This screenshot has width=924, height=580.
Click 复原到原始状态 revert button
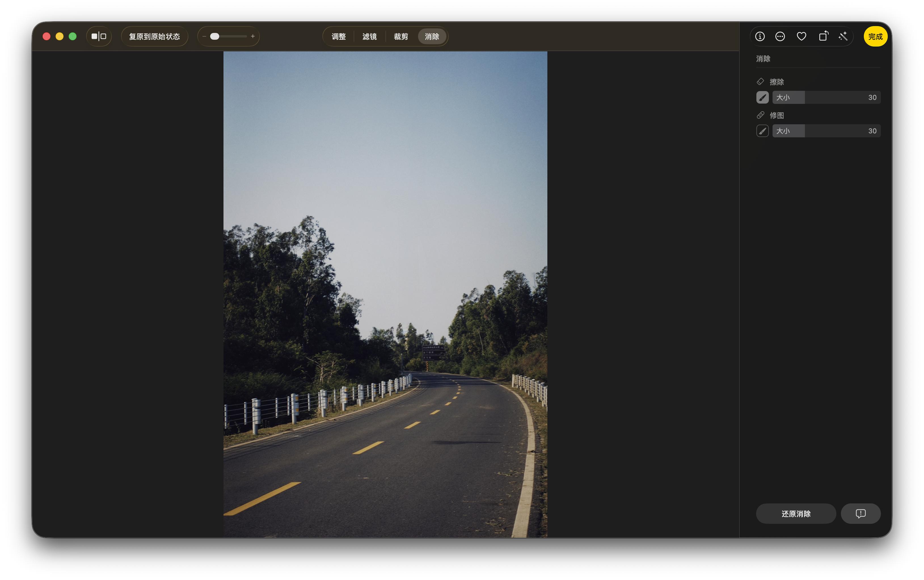155,36
